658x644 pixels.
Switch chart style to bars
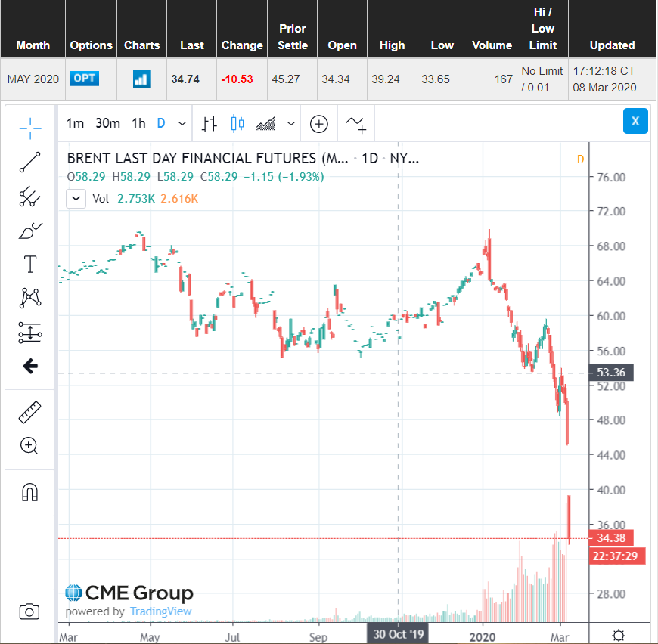coord(210,123)
